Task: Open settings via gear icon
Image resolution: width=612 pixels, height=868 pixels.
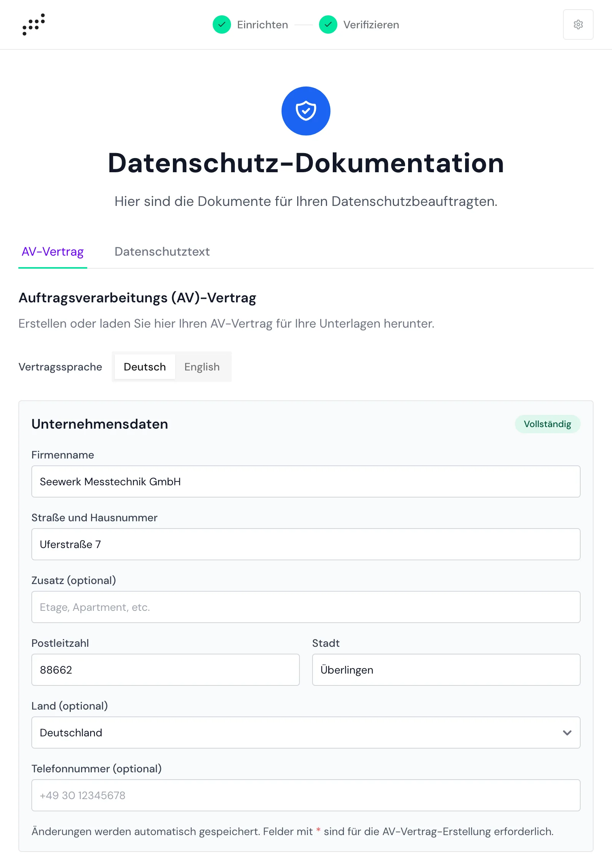Action: (x=578, y=24)
